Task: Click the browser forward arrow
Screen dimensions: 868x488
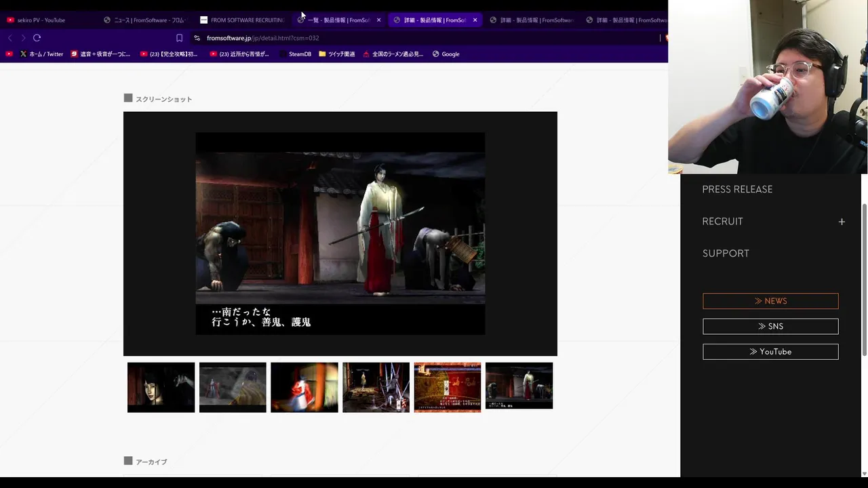Action: (x=23, y=38)
